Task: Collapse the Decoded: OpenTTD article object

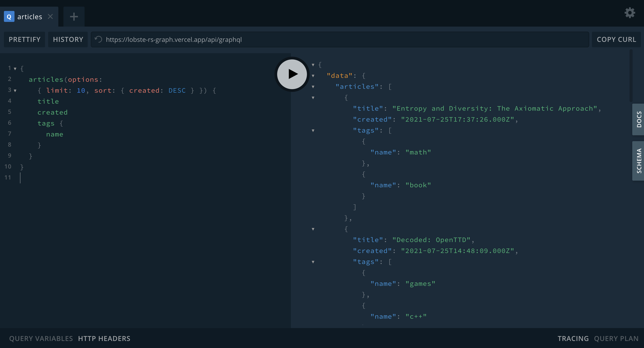Action: coord(313,229)
